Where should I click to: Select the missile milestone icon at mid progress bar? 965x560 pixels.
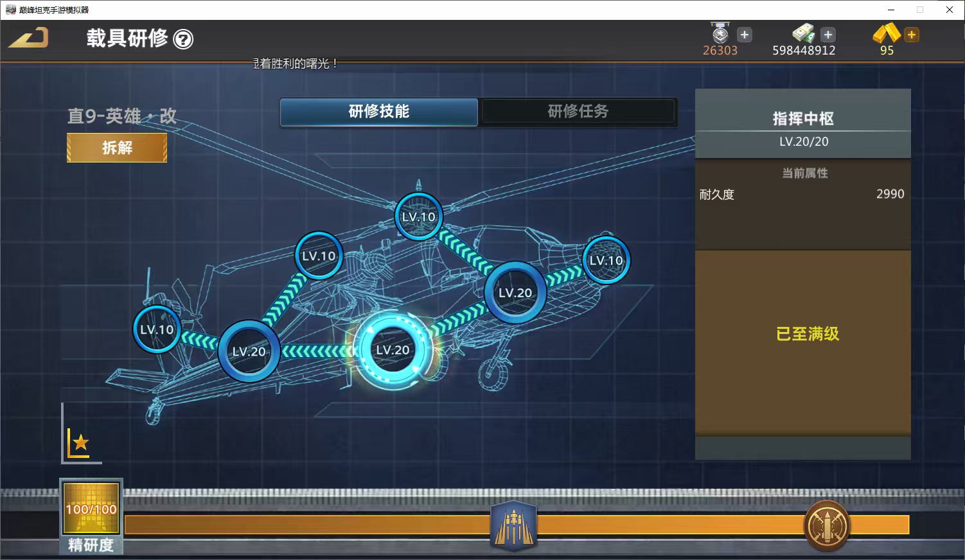[x=513, y=526]
